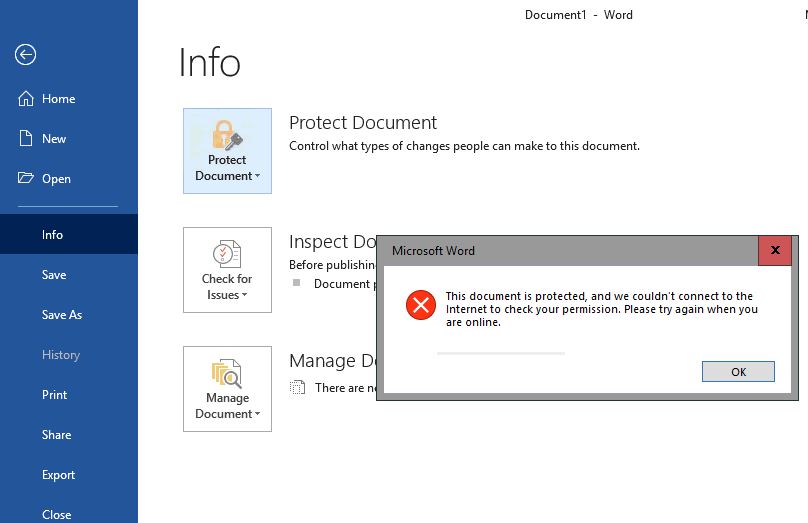Click the back arrow circle icon
The image size is (808, 523).
25,55
